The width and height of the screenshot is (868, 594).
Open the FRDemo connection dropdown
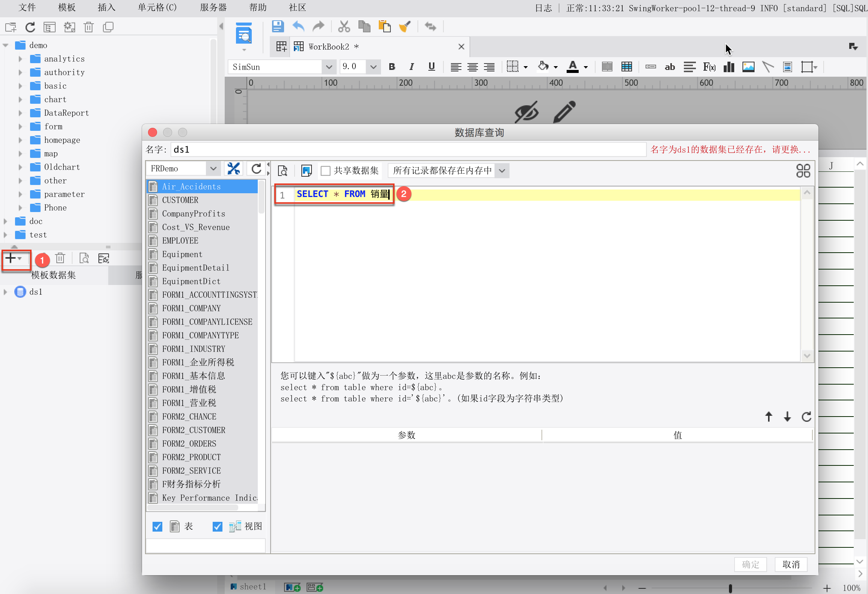tap(213, 169)
